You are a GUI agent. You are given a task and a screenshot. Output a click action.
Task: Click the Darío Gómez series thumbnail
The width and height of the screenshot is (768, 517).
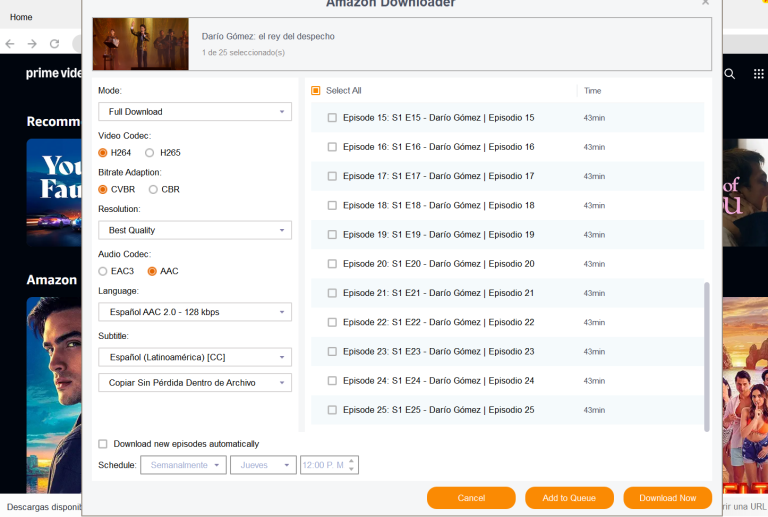(141, 44)
